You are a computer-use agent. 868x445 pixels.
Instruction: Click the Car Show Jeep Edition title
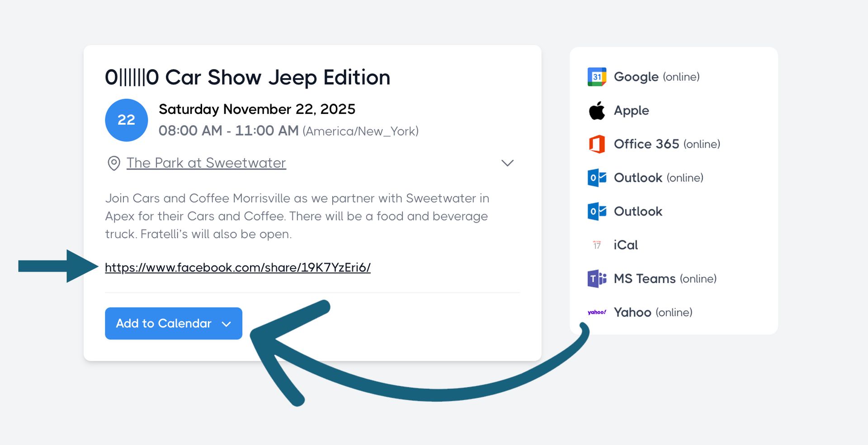click(247, 77)
